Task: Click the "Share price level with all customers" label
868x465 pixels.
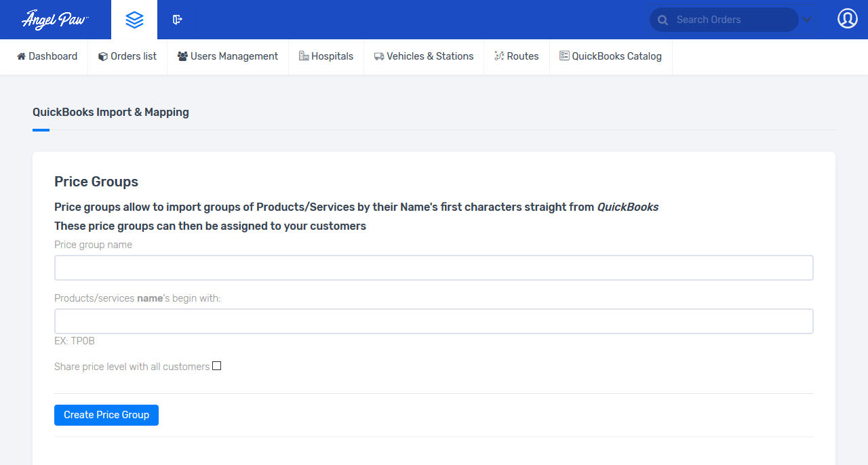Action: pyautogui.click(x=132, y=367)
